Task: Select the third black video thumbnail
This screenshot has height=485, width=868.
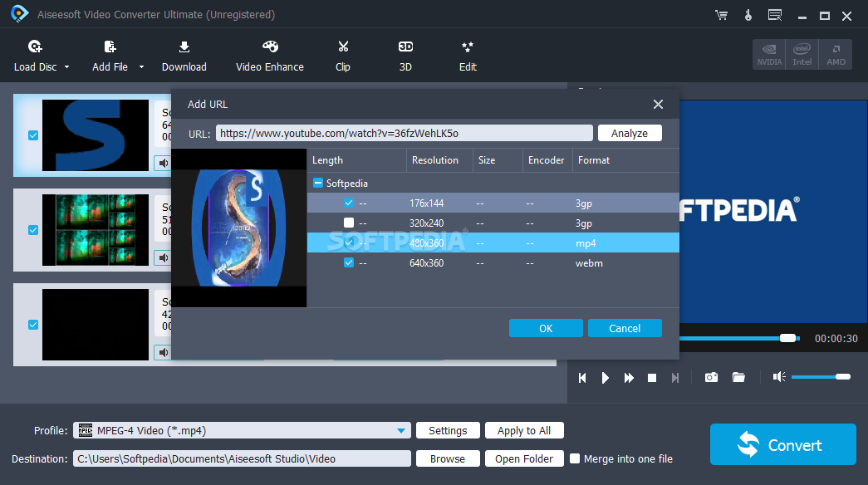Action: pyautogui.click(x=96, y=325)
